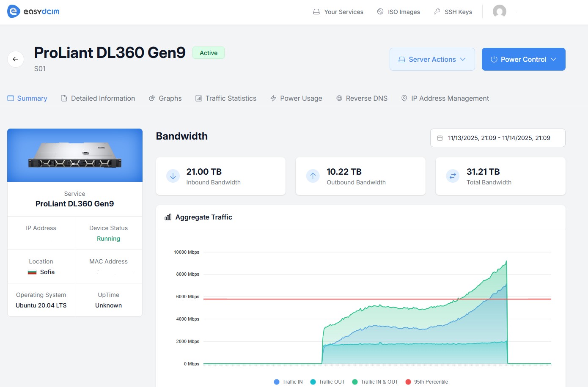Open the bandwidth date range picker

point(497,138)
